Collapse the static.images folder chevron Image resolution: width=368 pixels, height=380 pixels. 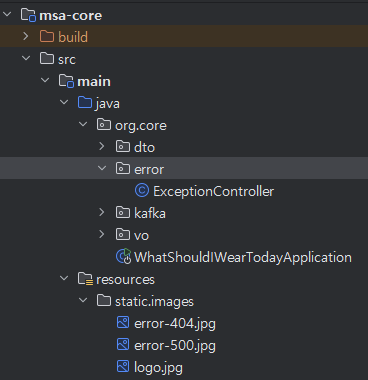(83, 300)
